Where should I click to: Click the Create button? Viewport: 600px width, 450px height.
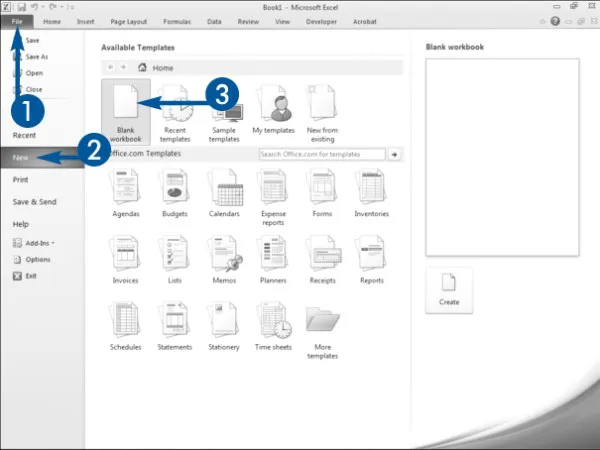click(449, 289)
